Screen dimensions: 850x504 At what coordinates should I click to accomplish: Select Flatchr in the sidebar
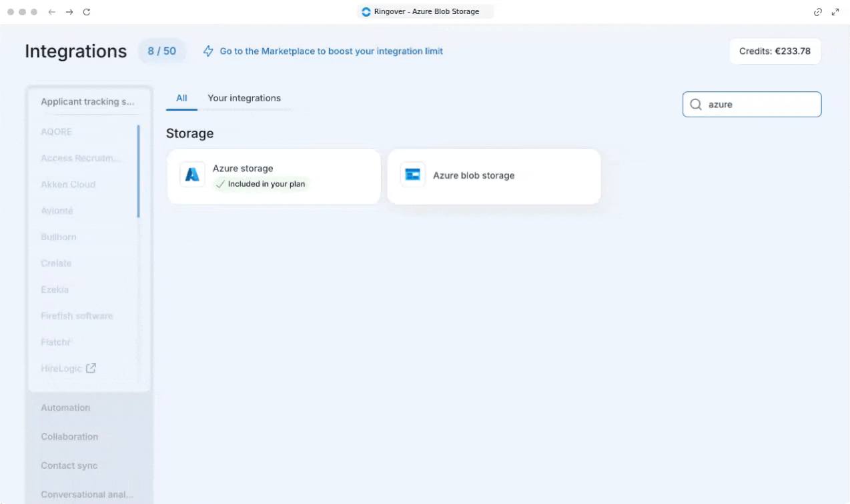(55, 342)
